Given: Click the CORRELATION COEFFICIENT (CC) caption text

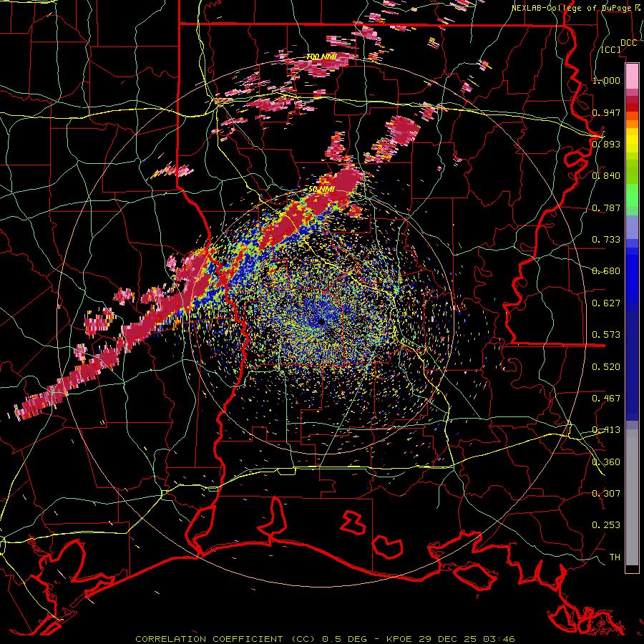Looking at the screenshot, I should pos(225,639).
